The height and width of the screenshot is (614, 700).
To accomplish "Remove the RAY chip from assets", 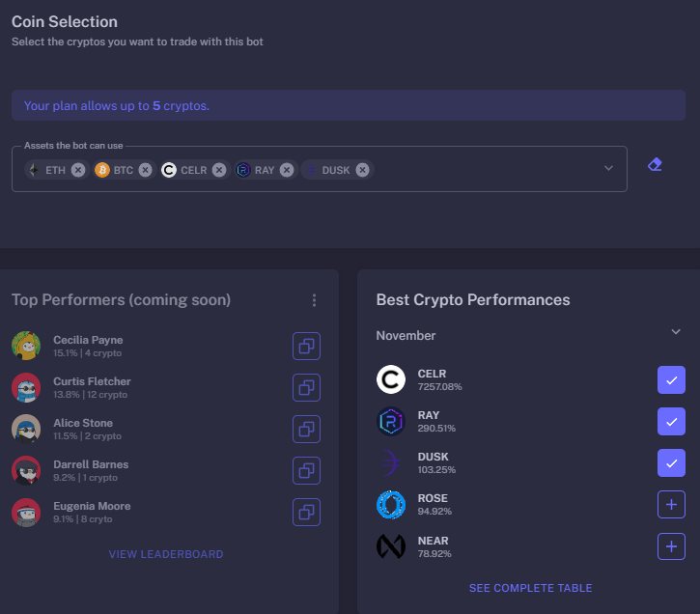I will (287, 170).
